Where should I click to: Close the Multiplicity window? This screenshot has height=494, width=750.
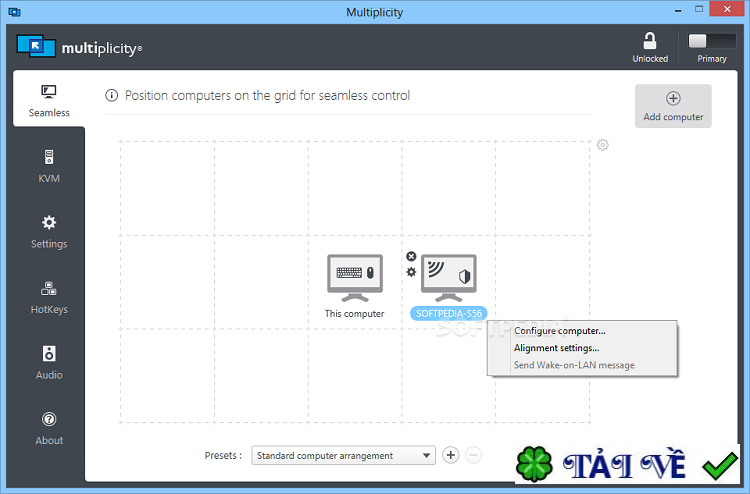click(x=727, y=9)
